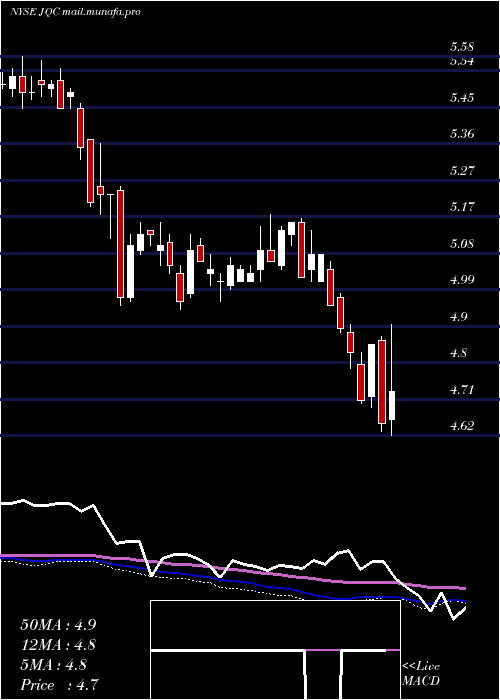
Task: Click the 50MA : 4.9 readout
Action: [58, 625]
